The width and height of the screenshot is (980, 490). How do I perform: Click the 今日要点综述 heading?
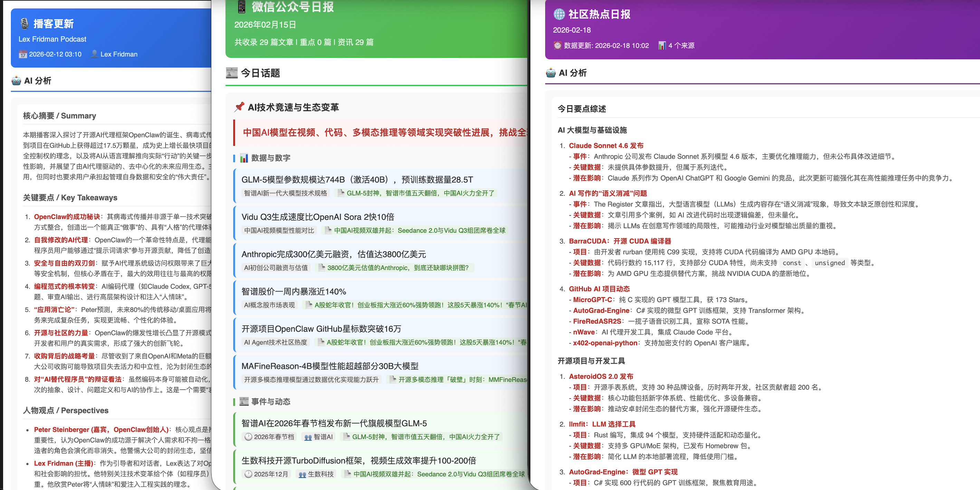582,109
